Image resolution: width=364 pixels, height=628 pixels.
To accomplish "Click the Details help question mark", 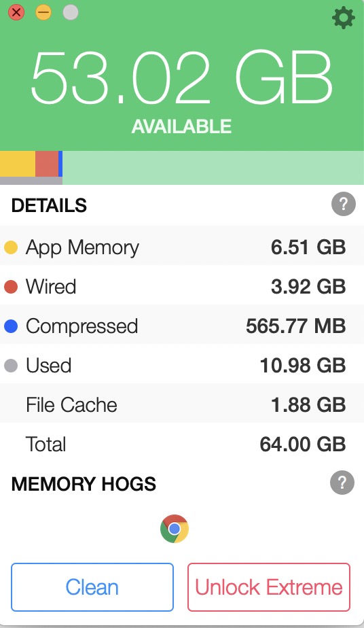I will [x=343, y=205].
